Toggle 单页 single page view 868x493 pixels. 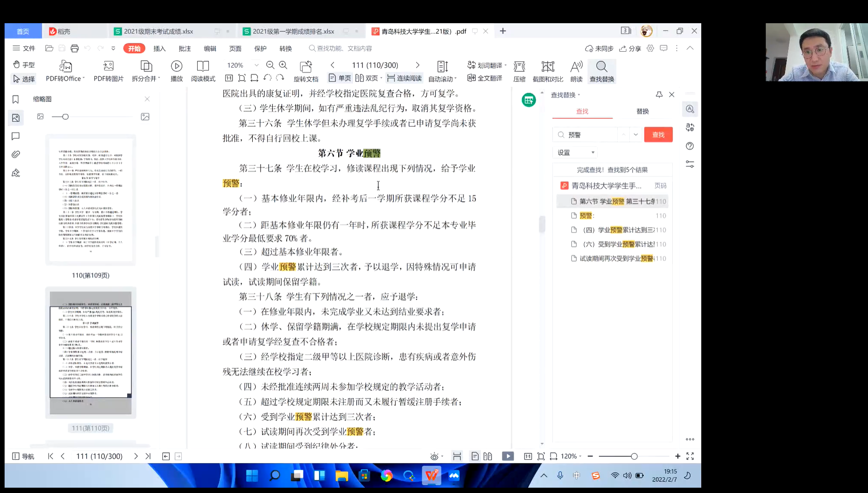(340, 78)
